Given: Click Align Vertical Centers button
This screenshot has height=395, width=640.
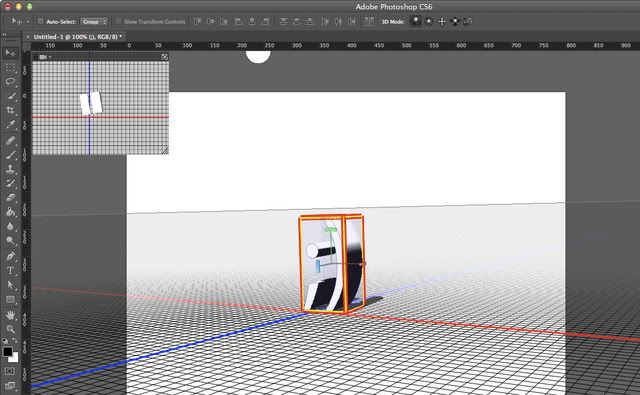Looking at the screenshot, I should pyautogui.click(x=211, y=21).
